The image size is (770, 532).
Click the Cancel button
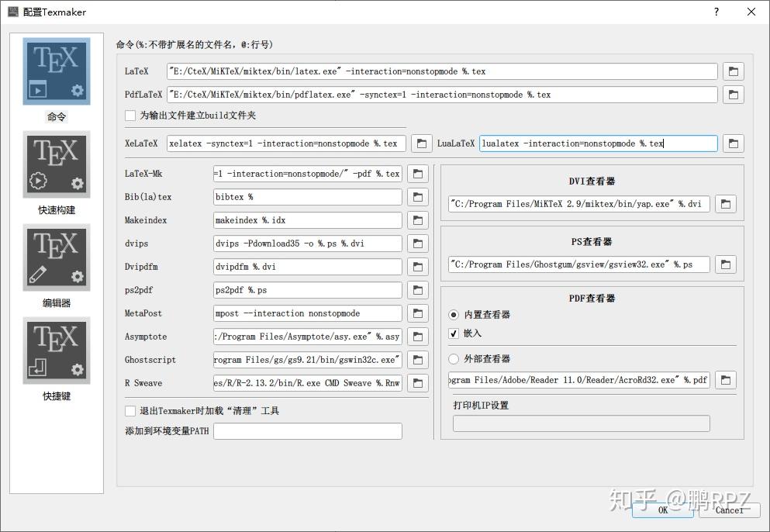(729, 510)
